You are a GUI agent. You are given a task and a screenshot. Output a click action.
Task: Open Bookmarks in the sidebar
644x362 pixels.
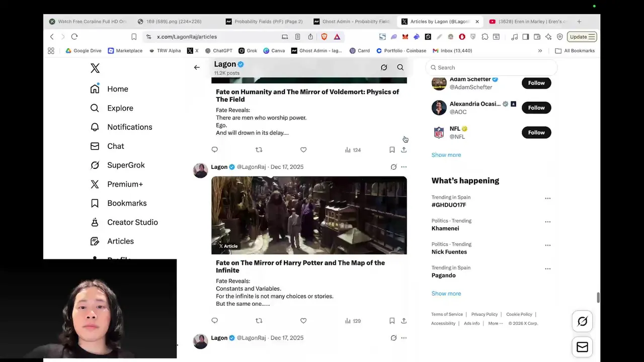[118, 203]
